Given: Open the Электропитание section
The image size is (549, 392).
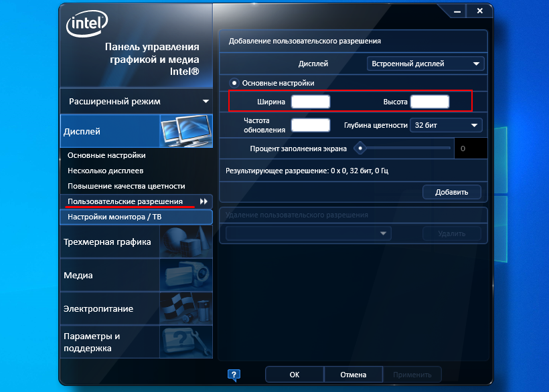Looking at the screenshot, I should click(136, 308).
